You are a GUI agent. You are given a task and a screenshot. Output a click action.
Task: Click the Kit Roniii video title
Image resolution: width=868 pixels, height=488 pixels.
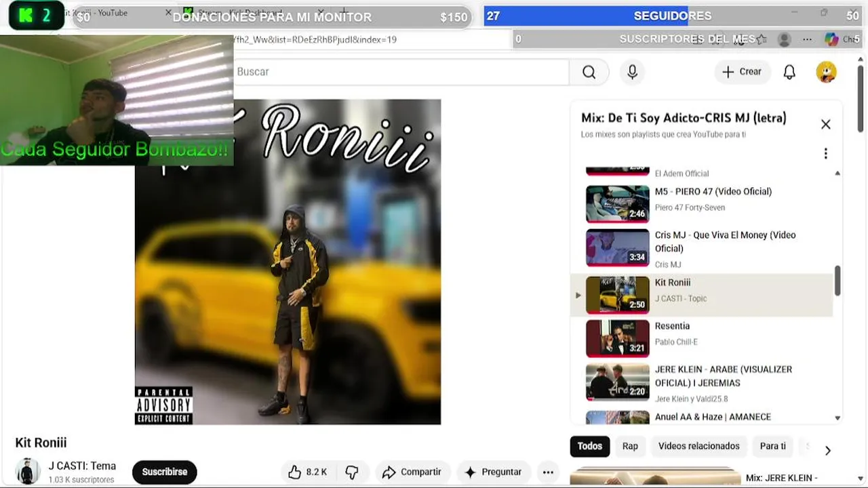coord(41,443)
